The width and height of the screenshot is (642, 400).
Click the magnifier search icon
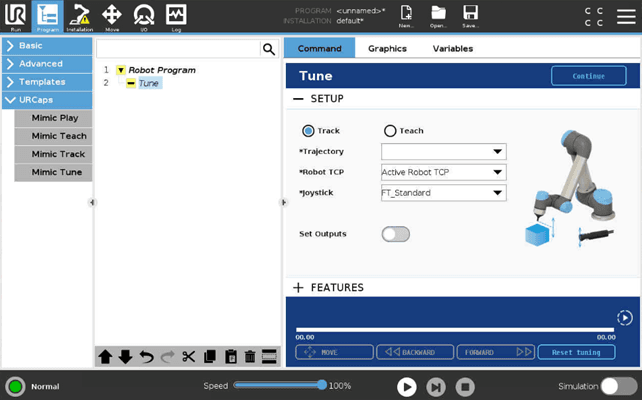pyautogui.click(x=268, y=49)
